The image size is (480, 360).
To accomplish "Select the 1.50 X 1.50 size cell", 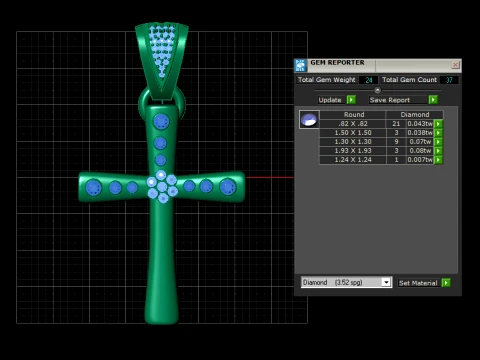I will (353, 133).
